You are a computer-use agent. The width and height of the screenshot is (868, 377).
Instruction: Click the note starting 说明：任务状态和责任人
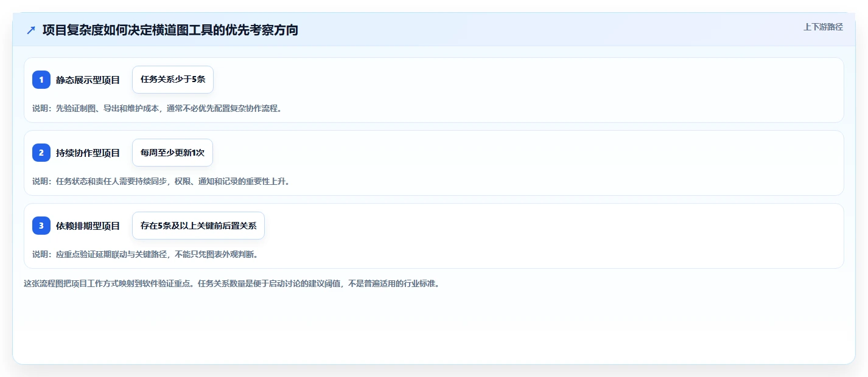coord(161,181)
